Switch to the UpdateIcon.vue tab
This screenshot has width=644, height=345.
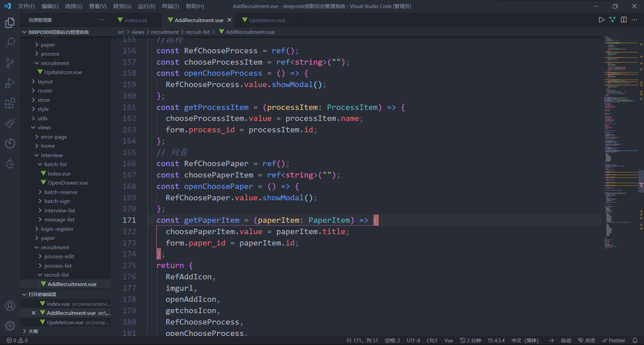(x=267, y=20)
